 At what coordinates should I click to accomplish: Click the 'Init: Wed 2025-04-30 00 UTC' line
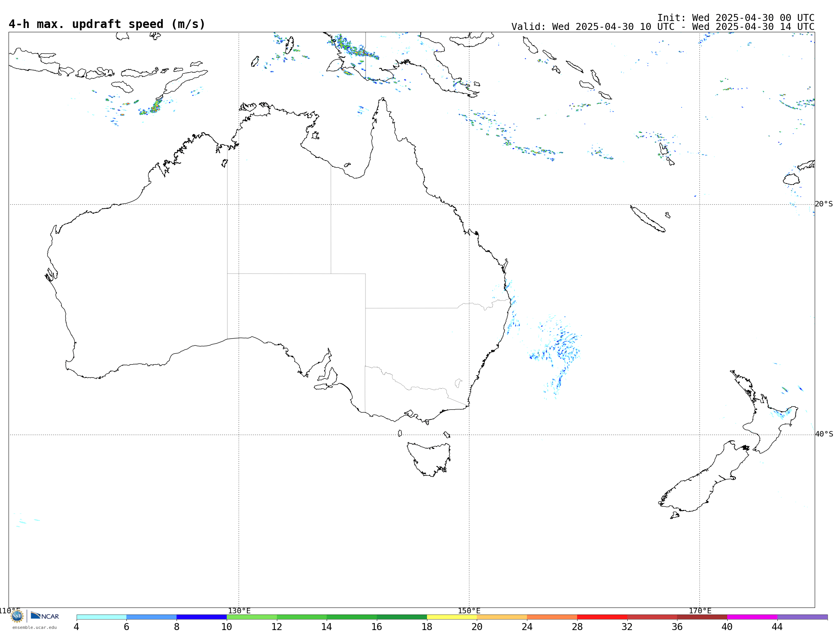(736, 18)
